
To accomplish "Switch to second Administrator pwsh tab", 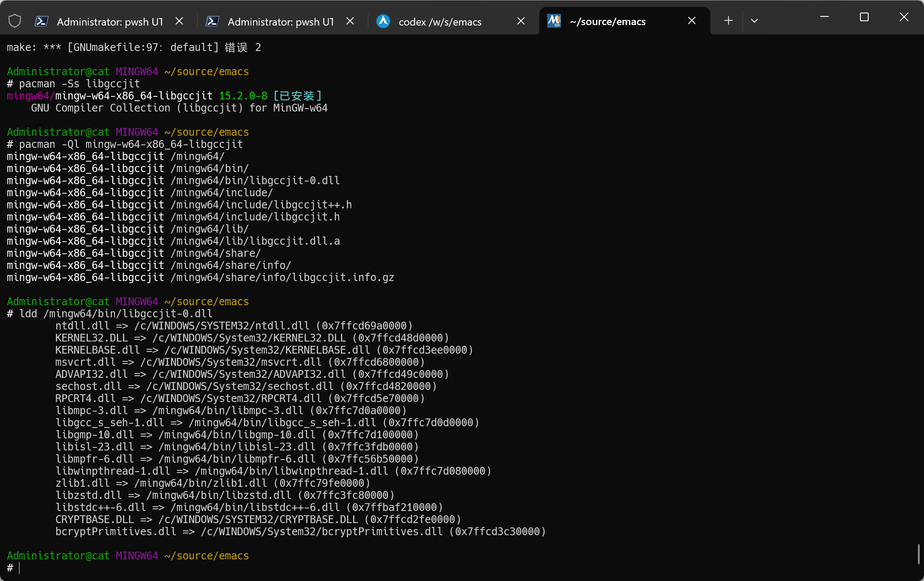I will [280, 22].
